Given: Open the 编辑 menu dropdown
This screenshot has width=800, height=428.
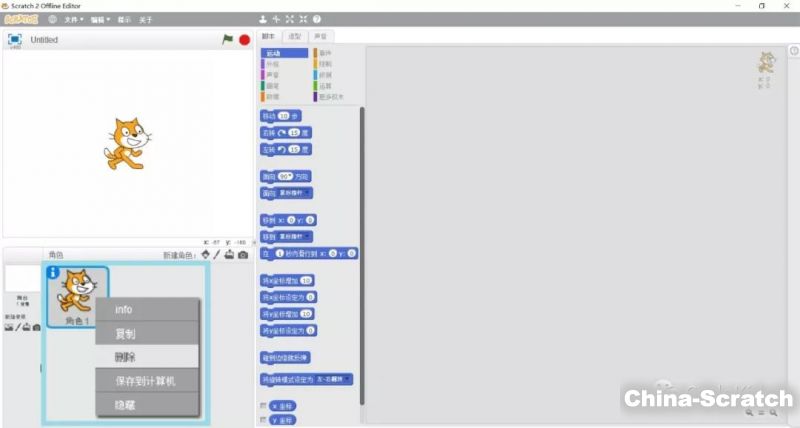Looking at the screenshot, I should [99, 19].
